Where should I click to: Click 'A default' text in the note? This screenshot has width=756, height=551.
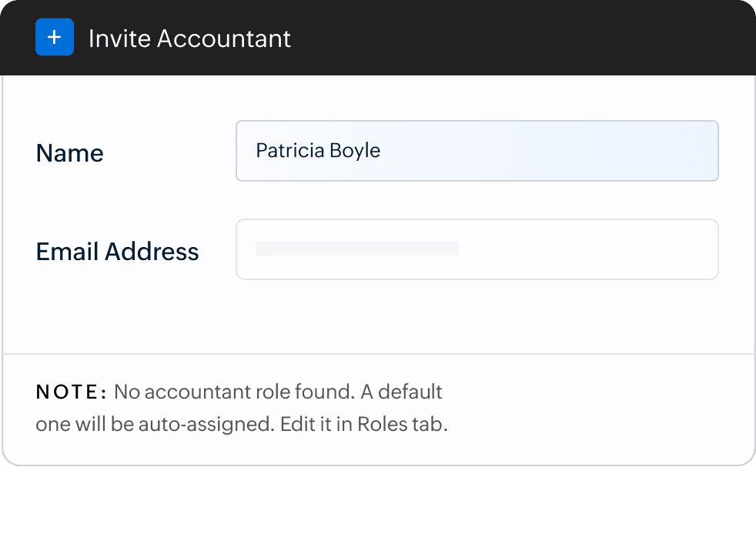(402, 392)
